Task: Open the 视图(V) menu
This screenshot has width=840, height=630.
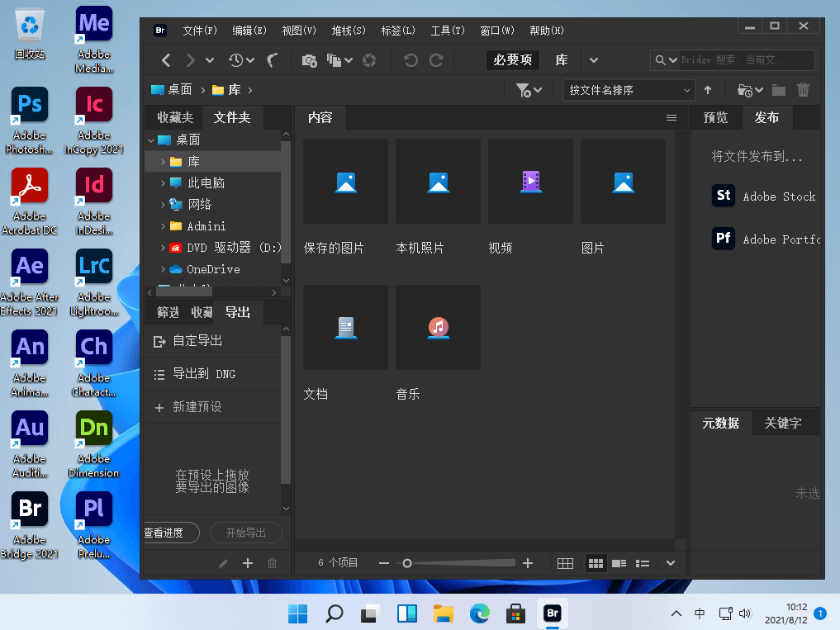Action: [299, 31]
